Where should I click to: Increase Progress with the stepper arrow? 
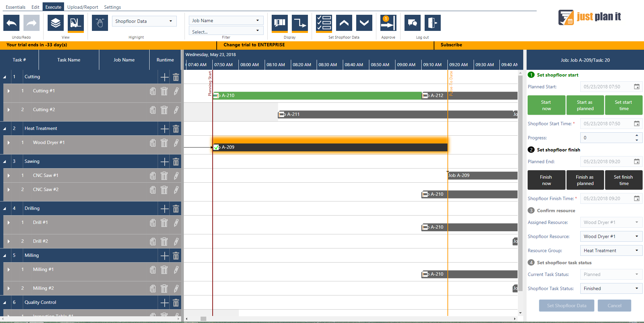click(637, 135)
